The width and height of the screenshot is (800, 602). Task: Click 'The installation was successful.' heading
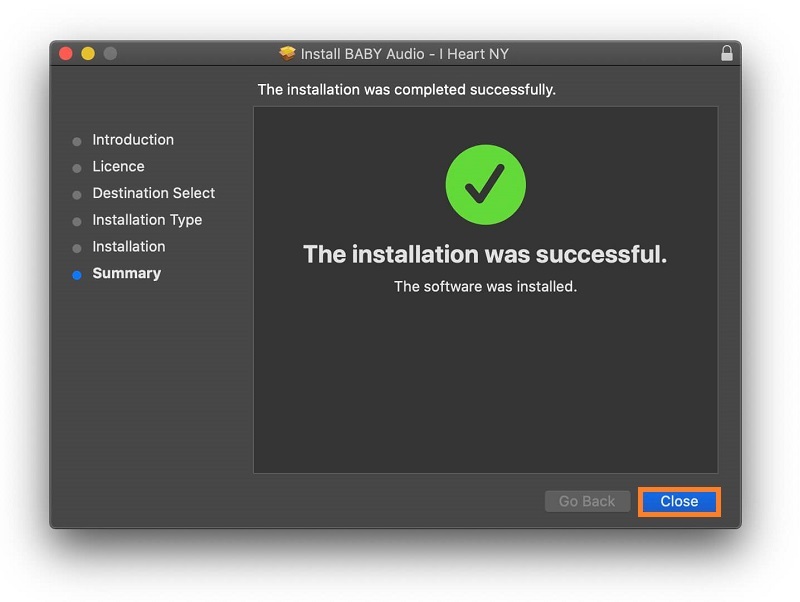(x=485, y=255)
